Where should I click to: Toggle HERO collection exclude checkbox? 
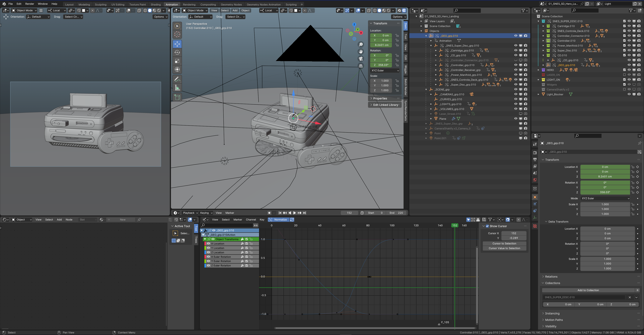[624, 70]
